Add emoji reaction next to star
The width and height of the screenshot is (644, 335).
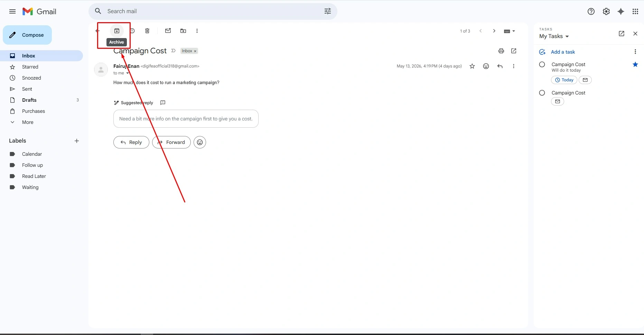pyautogui.click(x=486, y=66)
